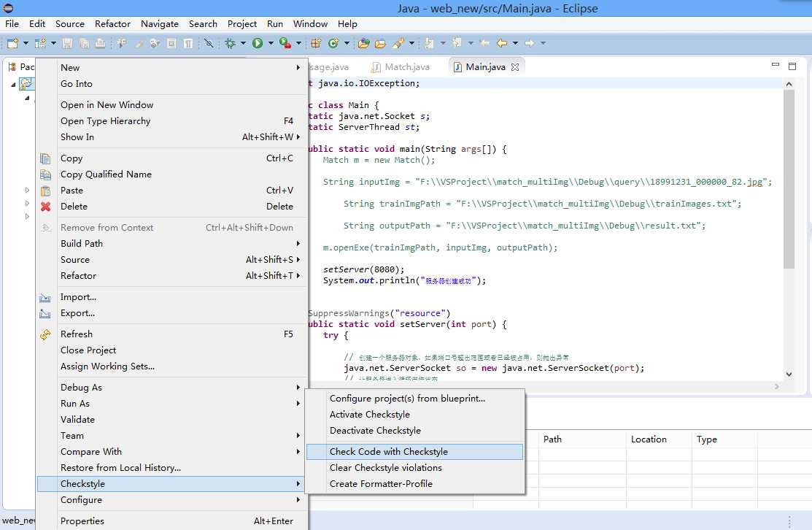
Task: Close the Main.java tab with X
Action: pyautogui.click(x=515, y=67)
